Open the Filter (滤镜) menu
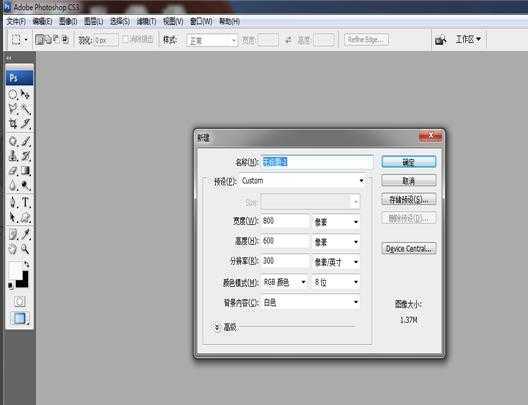528x405 pixels. pyautogui.click(x=146, y=22)
